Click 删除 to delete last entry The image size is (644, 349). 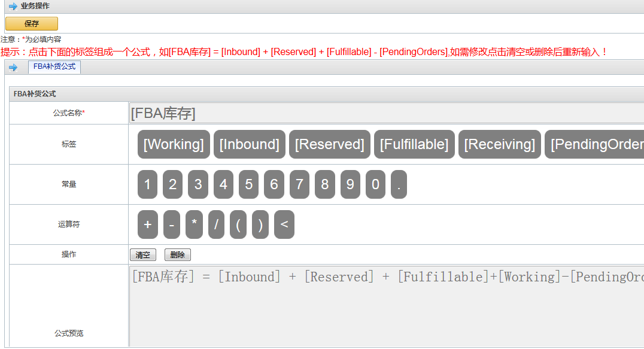pos(177,255)
